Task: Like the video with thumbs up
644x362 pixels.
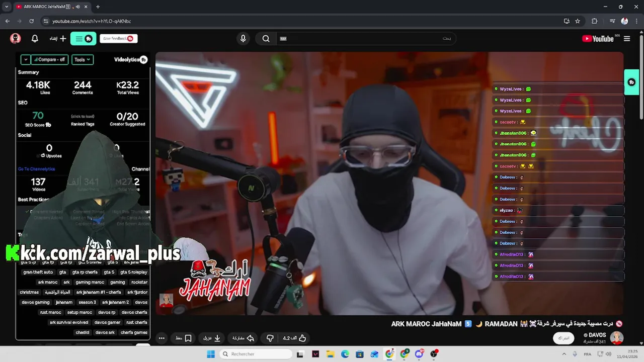Action: pyautogui.click(x=295, y=338)
